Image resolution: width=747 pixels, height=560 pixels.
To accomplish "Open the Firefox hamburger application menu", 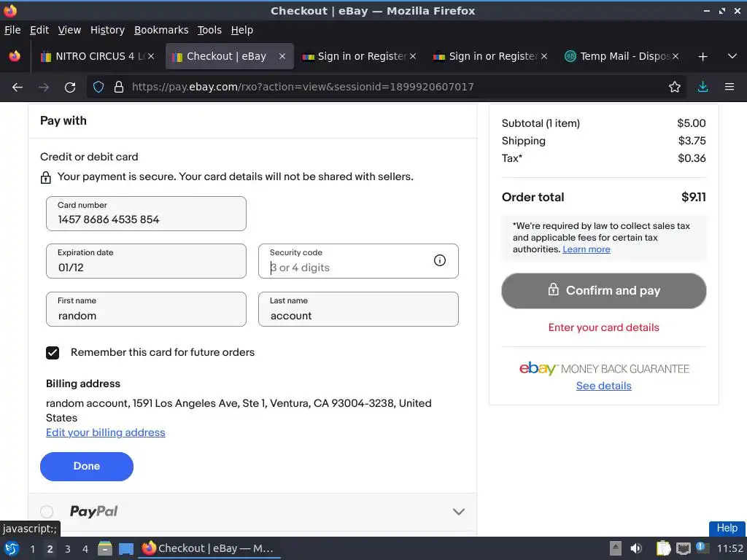I will click(x=729, y=87).
